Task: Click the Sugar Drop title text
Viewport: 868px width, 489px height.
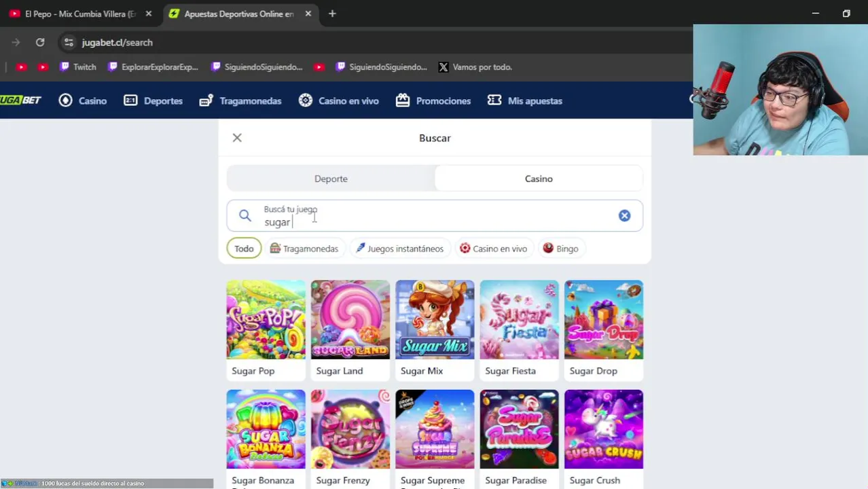Action: (594, 371)
